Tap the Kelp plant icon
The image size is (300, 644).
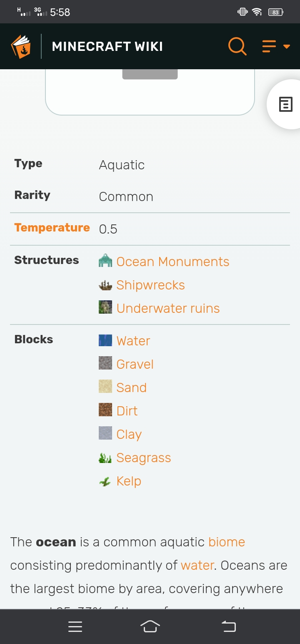[105, 481]
